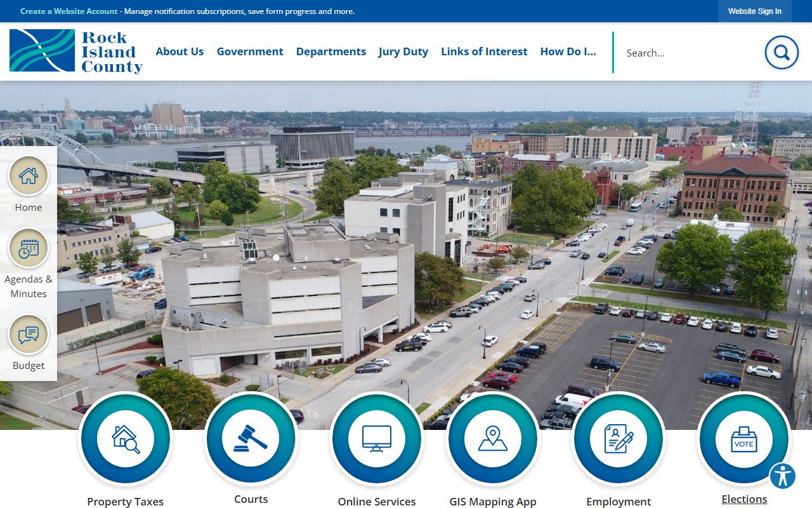Open the About Us menu

[180, 51]
